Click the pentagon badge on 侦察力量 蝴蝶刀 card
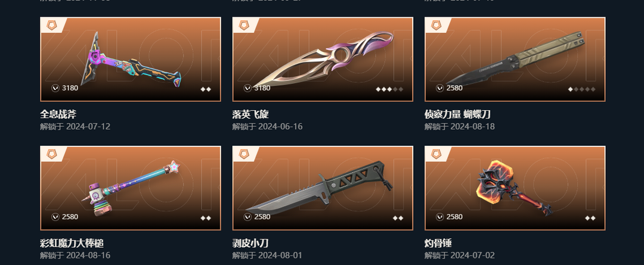This screenshot has width=644, height=265. click(435, 26)
